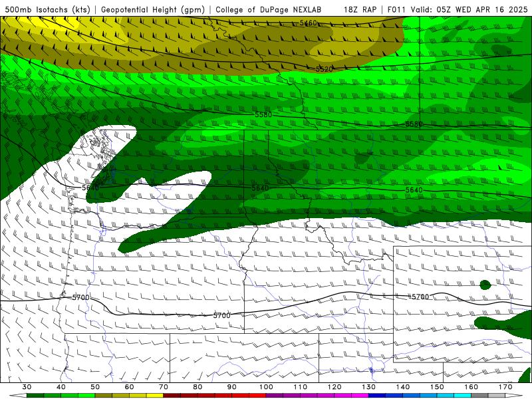Select the 70 value on the color scale
Screen dimensions: 532x399
[x=164, y=387]
